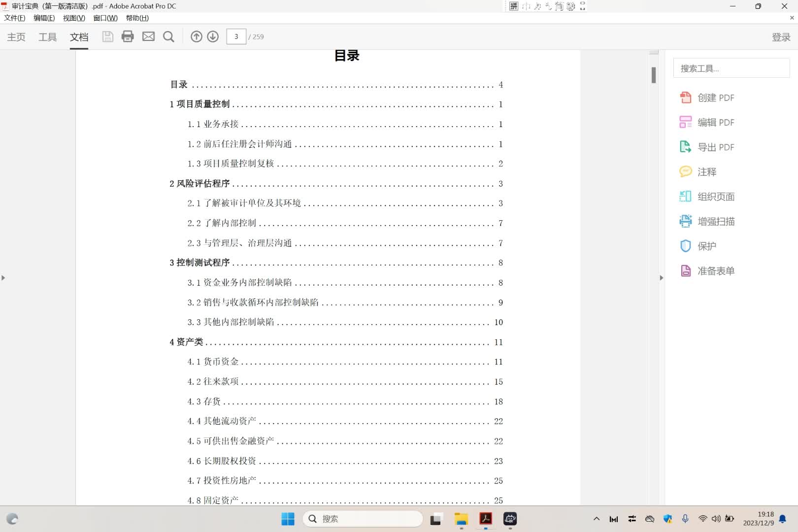Image resolution: width=798 pixels, height=532 pixels.
Task: Click TOC entry 2.3 与管理层、治理层沟通
Action: click(345, 243)
